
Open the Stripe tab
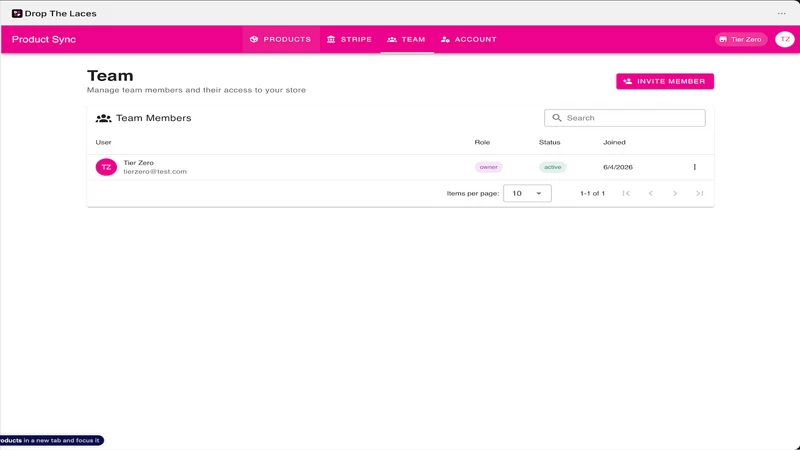[x=349, y=39]
